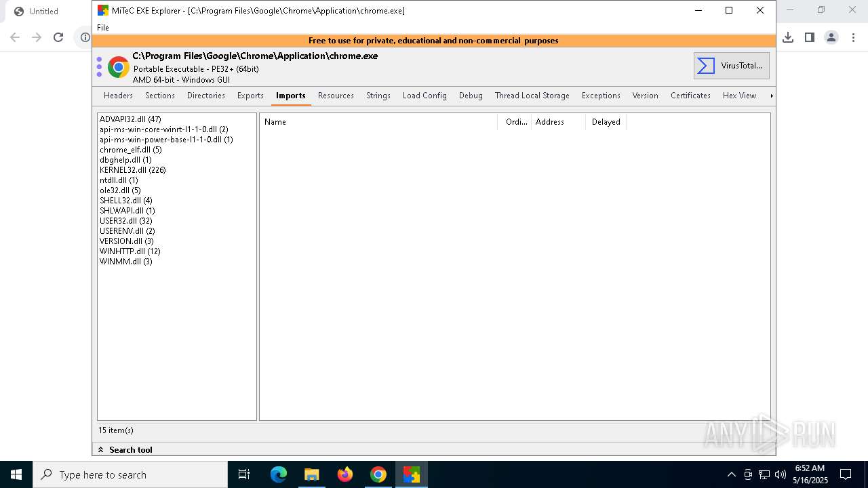
Task: Select ADVAPI32.dll (47) in list
Action: click(130, 119)
